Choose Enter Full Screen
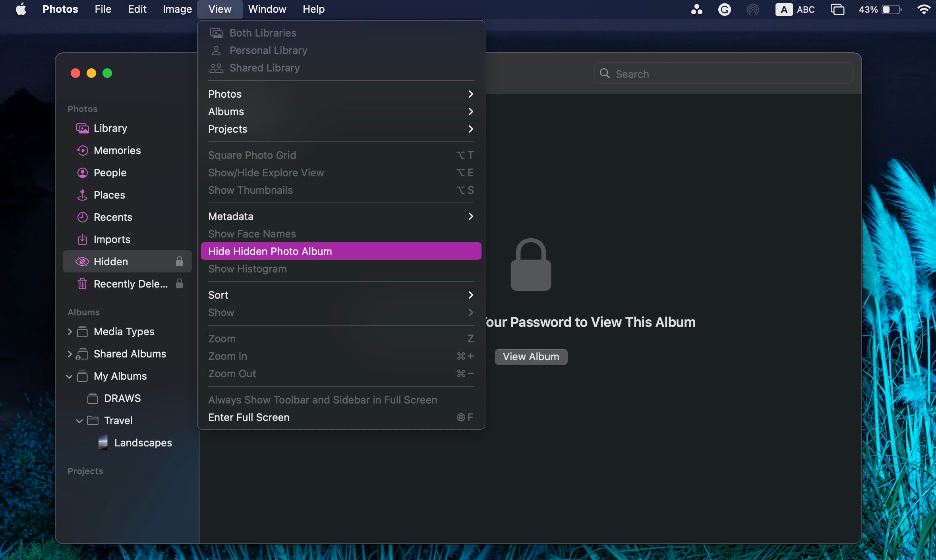This screenshot has height=560, width=936. pos(249,417)
